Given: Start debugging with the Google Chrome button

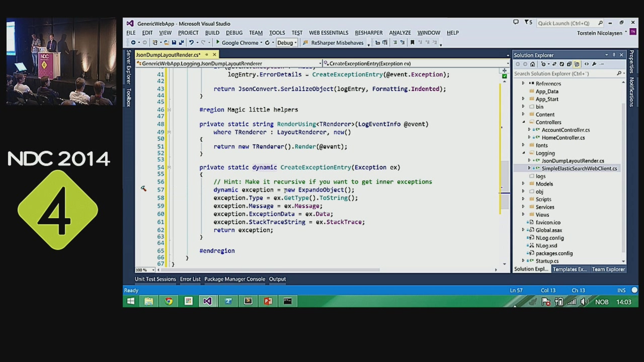Looking at the screenshot, I should [237, 43].
